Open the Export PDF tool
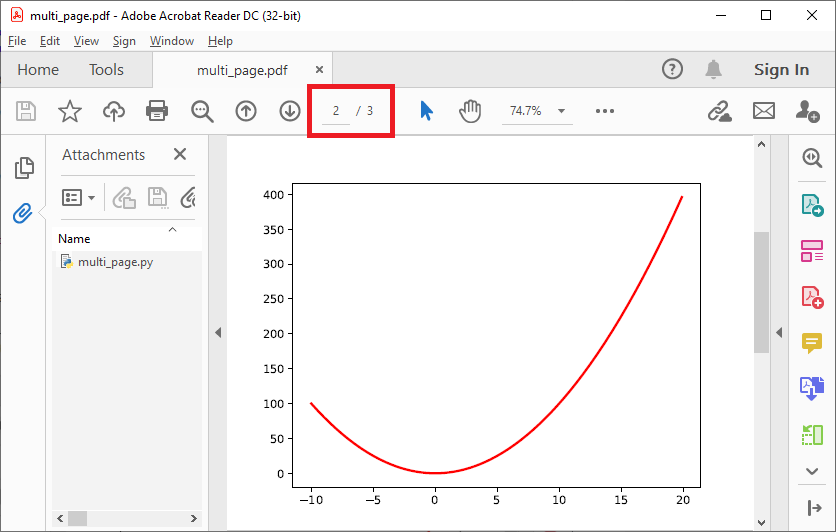This screenshot has height=532, width=836. tap(812, 205)
